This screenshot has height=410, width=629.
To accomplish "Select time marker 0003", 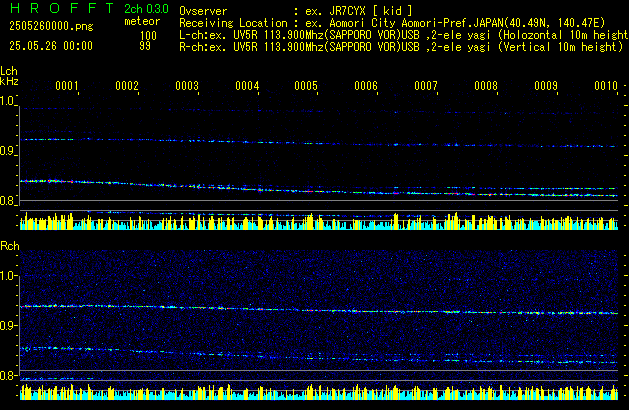I will (187, 86).
